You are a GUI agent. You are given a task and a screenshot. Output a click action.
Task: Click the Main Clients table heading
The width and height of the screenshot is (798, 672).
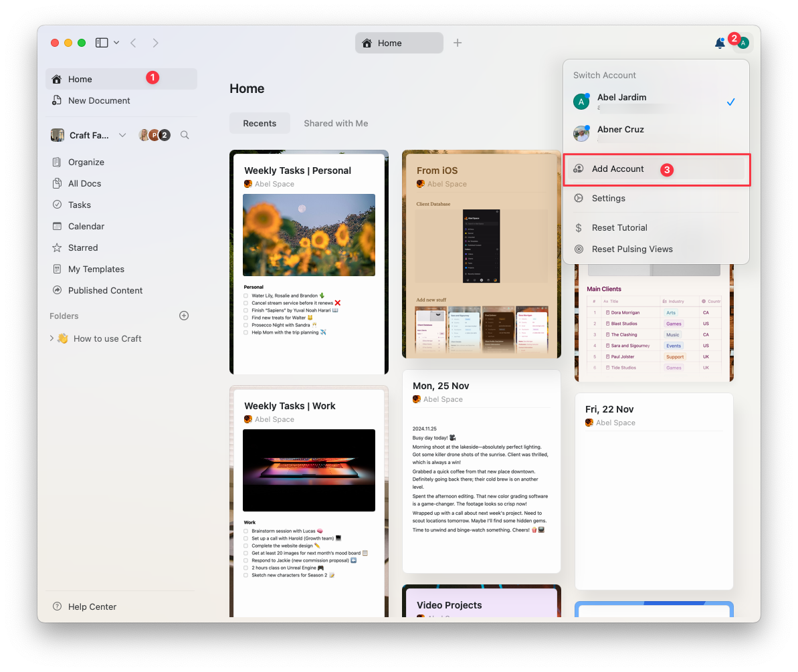(x=604, y=289)
